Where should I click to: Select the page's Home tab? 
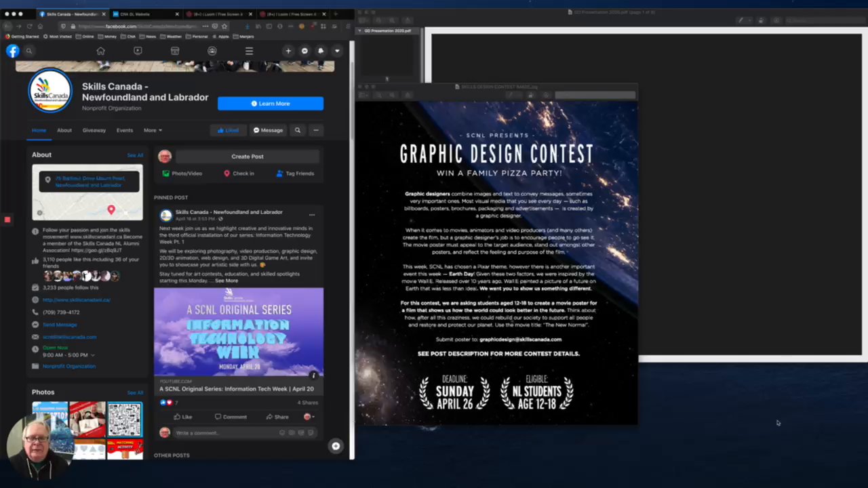pyautogui.click(x=39, y=130)
